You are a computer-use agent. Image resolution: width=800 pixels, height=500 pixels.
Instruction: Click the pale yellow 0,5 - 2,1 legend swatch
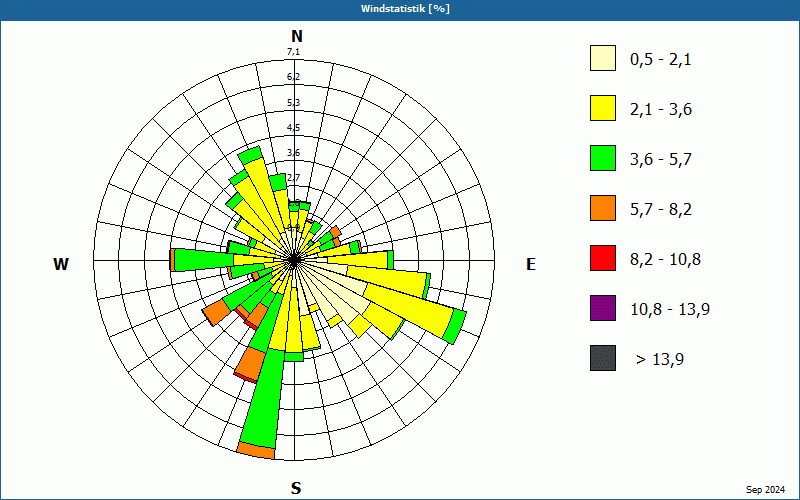pos(603,58)
